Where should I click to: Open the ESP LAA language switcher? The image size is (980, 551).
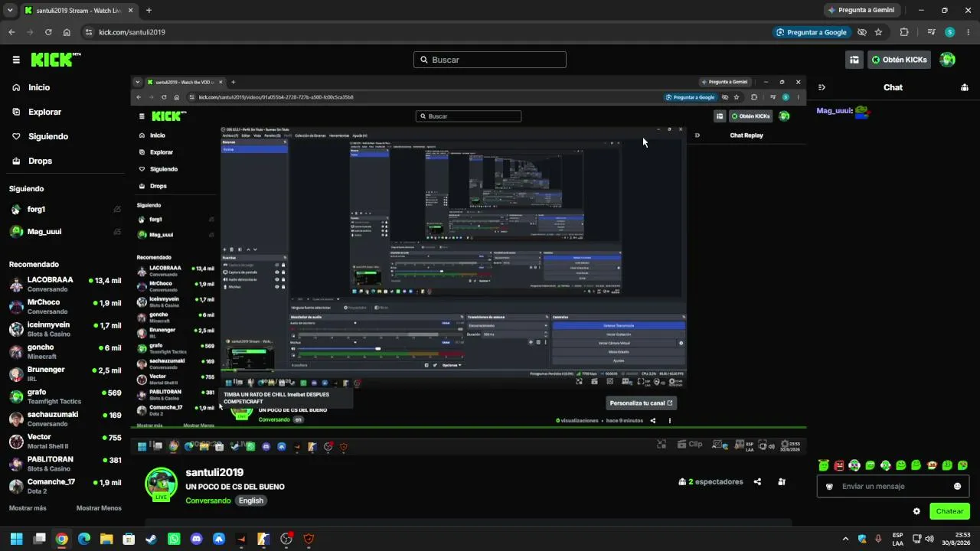tap(898, 539)
